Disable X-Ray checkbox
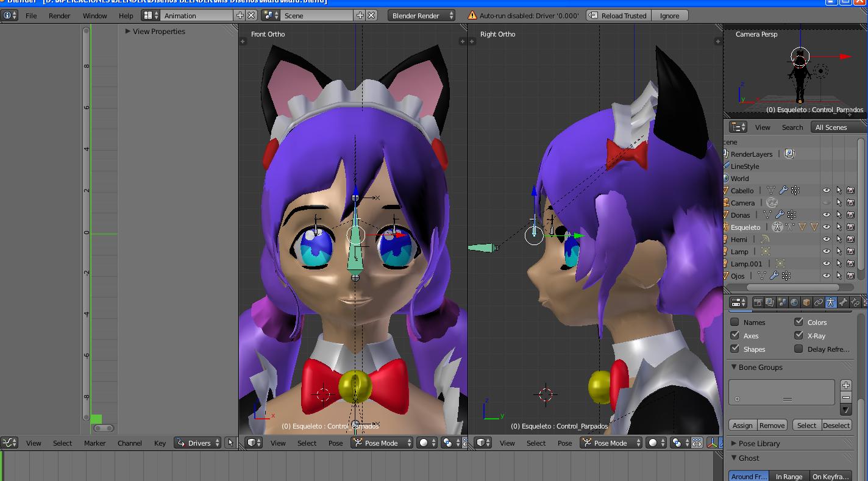 click(x=799, y=335)
